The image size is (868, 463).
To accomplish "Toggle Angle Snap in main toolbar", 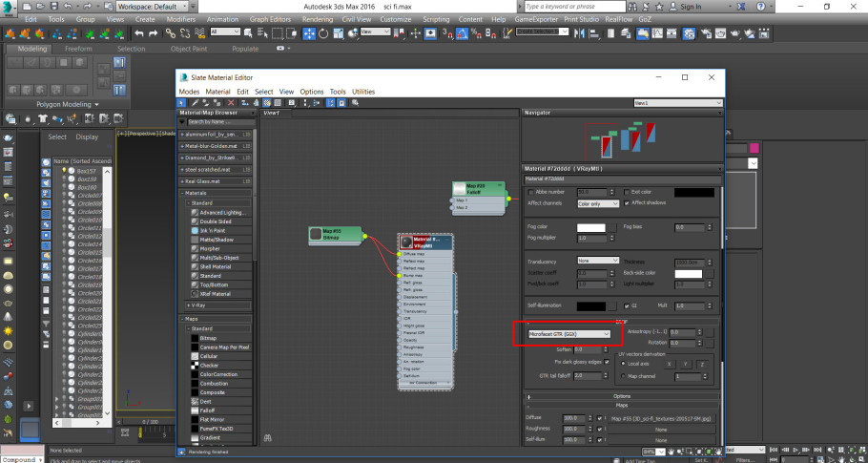I will [x=463, y=33].
